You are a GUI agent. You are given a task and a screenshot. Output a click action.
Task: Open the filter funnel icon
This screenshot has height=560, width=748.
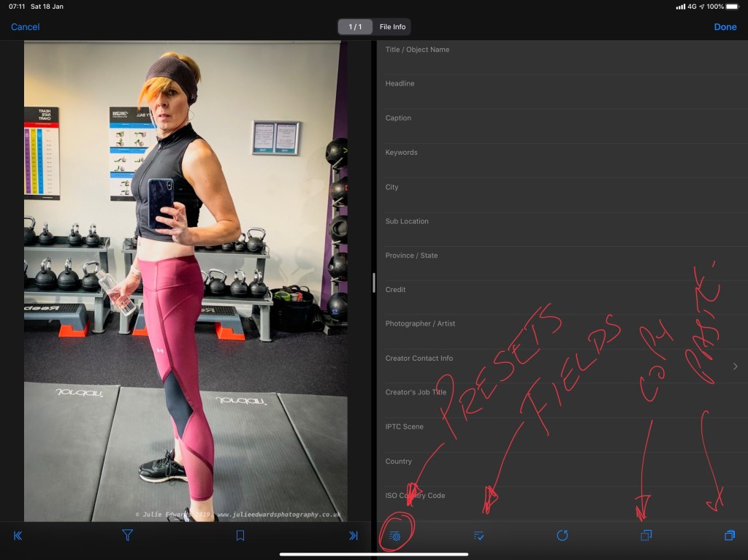click(x=127, y=536)
